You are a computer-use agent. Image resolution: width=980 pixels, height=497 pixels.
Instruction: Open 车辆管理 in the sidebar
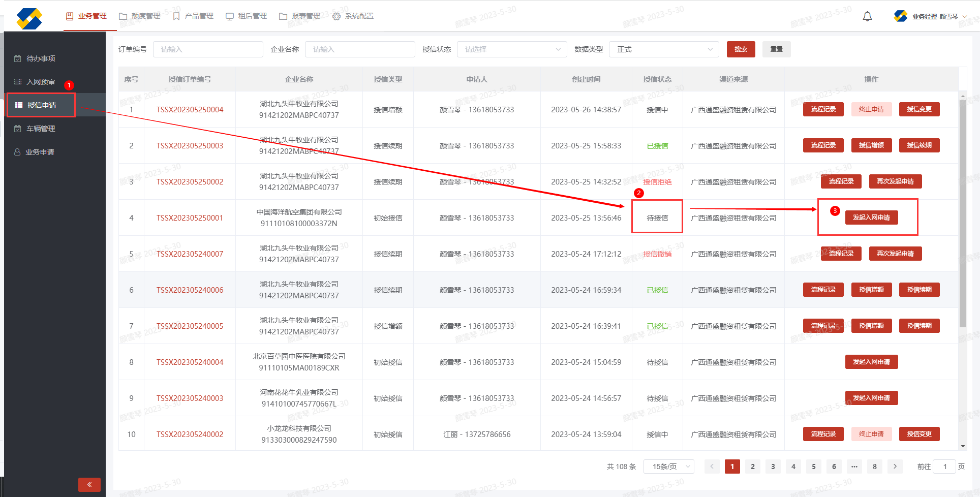(41, 129)
